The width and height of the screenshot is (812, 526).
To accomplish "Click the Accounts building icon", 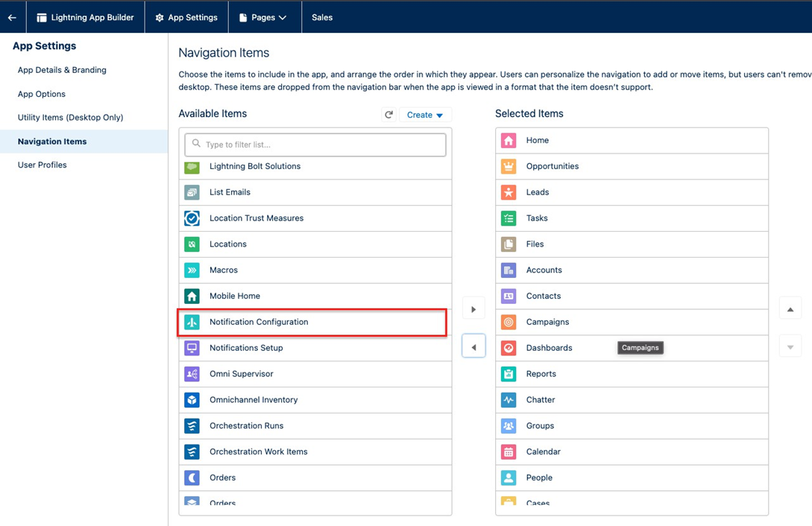I will coord(509,270).
